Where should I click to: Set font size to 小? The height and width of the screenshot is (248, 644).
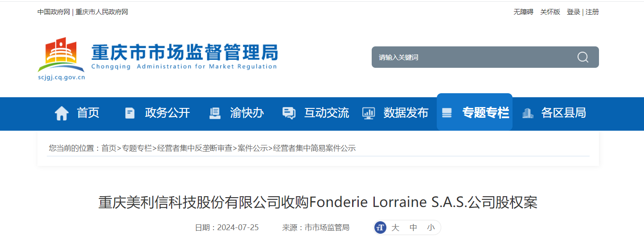coord(431,227)
